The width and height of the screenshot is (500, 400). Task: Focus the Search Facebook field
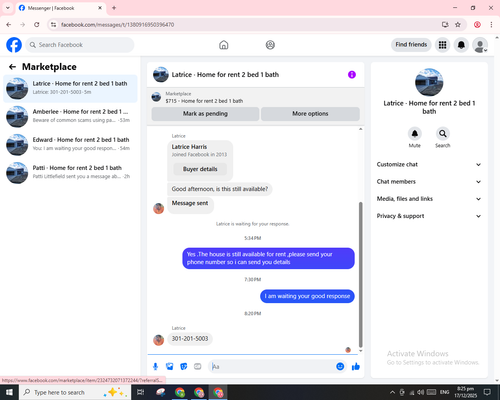(x=80, y=45)
